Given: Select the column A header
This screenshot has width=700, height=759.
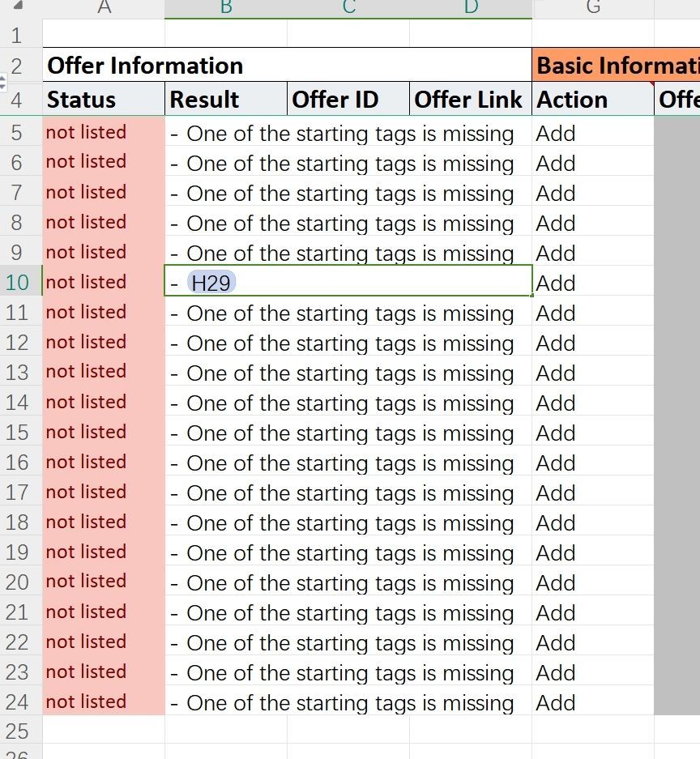Looking at the screenshot, I should coord(104,7).
